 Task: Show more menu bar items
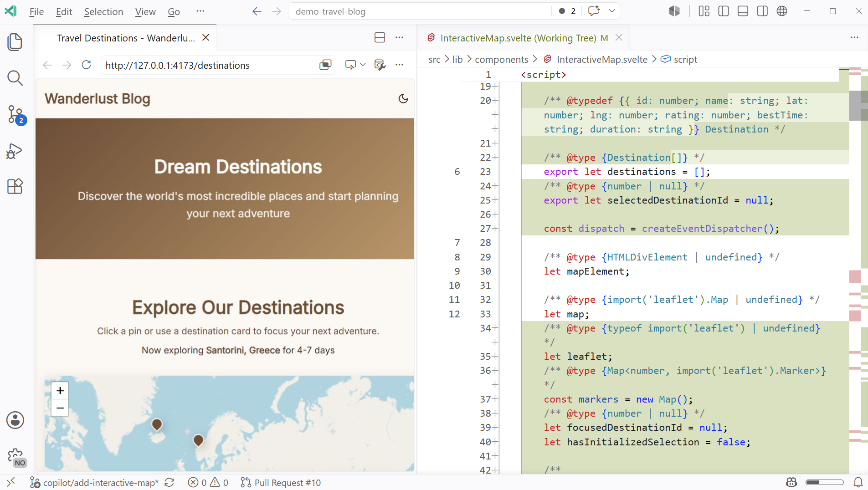point(200,11)
